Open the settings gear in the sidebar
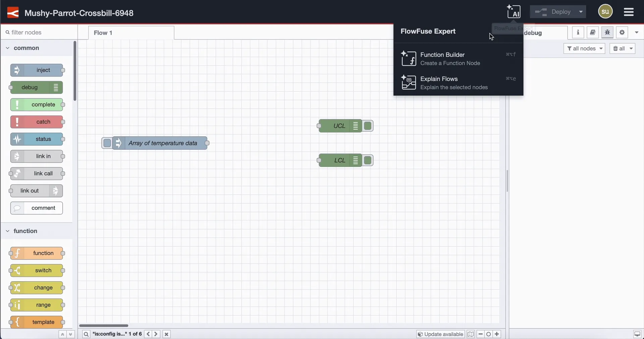The height and width of the screenshot is (339, 644). point(622,32)
